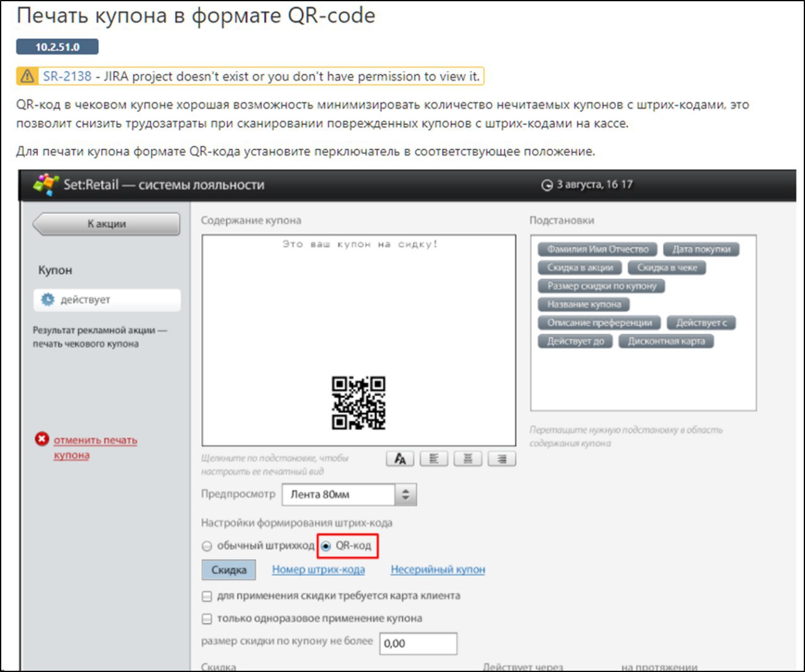The image size is (805, 672).
Task: Switch to the Скидка tab
Action: (229, 570)
